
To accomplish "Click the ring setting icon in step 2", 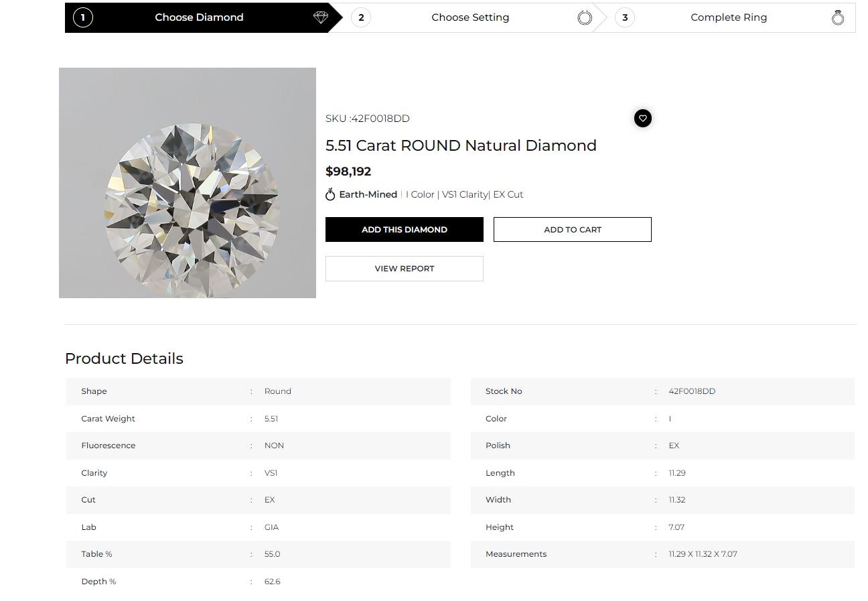I will 585,18.
